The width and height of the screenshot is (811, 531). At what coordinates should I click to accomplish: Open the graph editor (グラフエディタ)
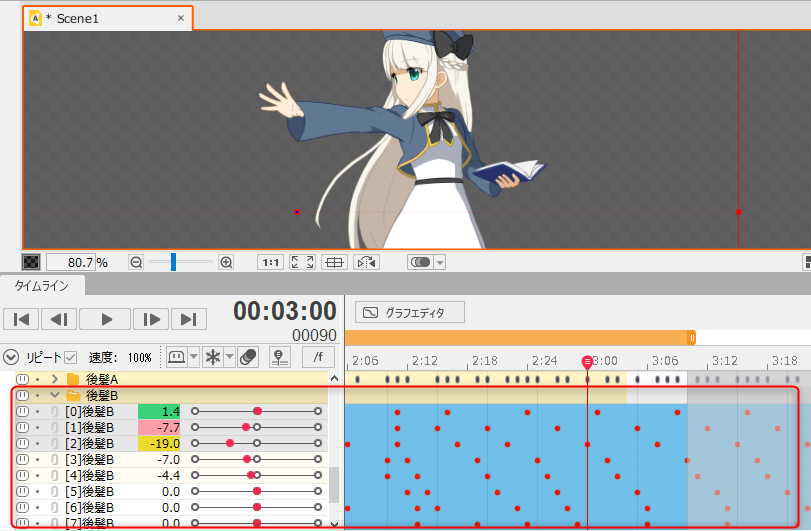[410, 312]
